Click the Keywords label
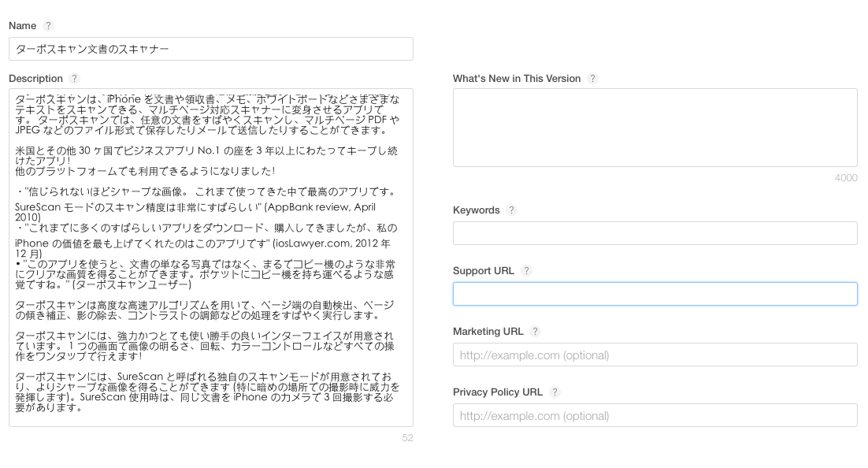The image size is (868, 468). pos(476,210)
